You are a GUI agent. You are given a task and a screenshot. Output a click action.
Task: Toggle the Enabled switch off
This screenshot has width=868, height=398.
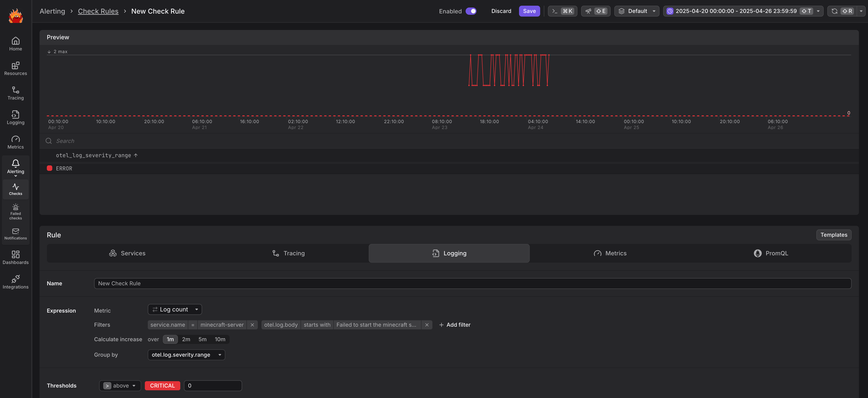471,11
